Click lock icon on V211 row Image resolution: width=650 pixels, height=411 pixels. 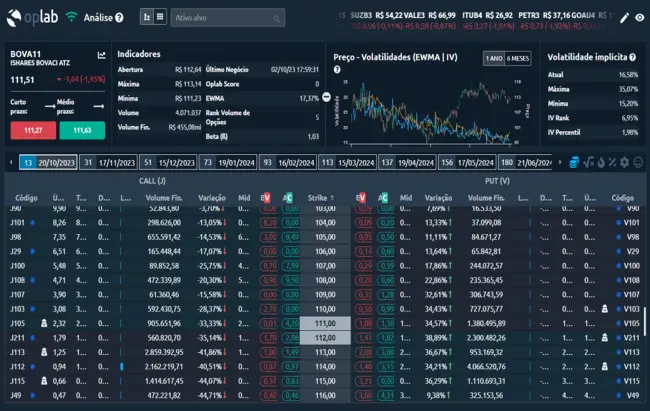605,338
